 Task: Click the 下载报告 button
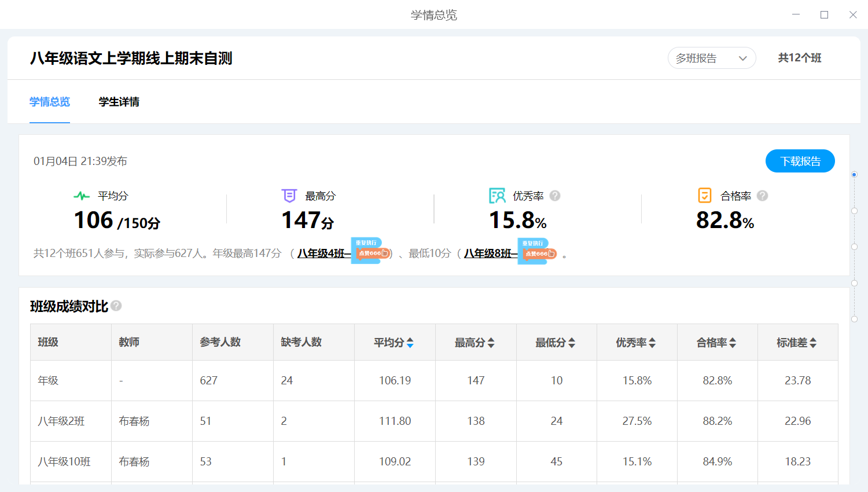(x=800, y=161)
